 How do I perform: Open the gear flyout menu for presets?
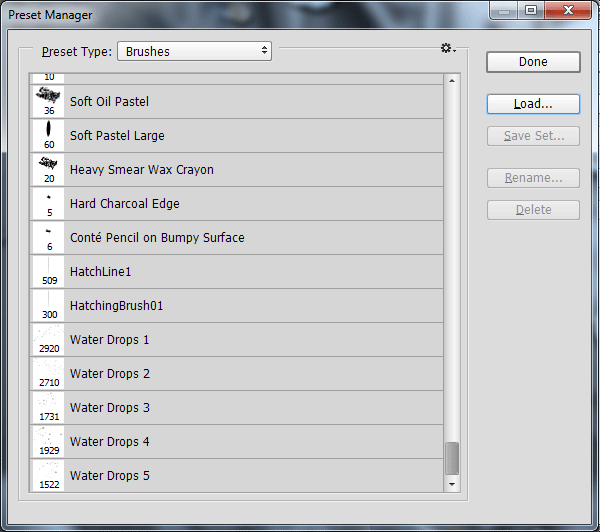(x=448, y=48)
